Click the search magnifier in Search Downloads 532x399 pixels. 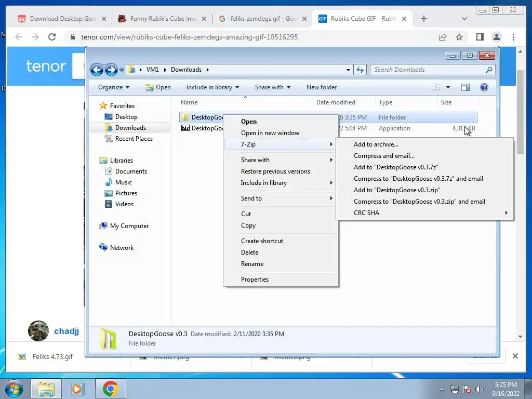pyautogui.click(x=489, y=70)
